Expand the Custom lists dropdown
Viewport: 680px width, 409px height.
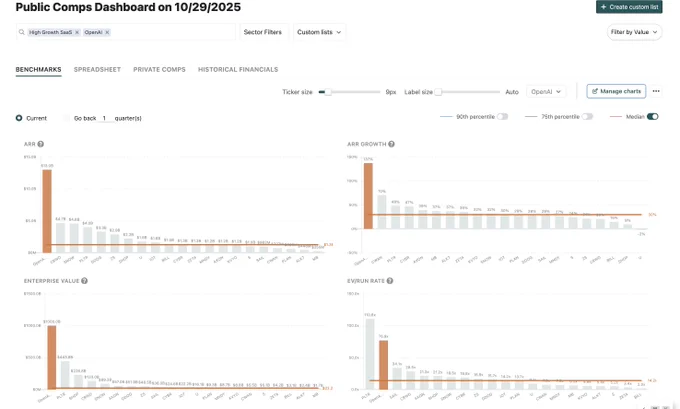tap(319, 32)
